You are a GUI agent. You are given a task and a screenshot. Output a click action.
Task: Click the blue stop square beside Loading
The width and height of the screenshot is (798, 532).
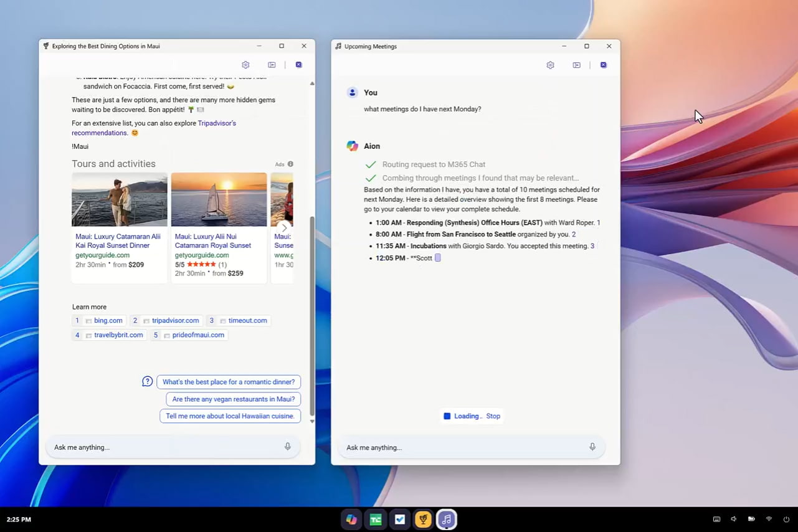click(447, 416)
